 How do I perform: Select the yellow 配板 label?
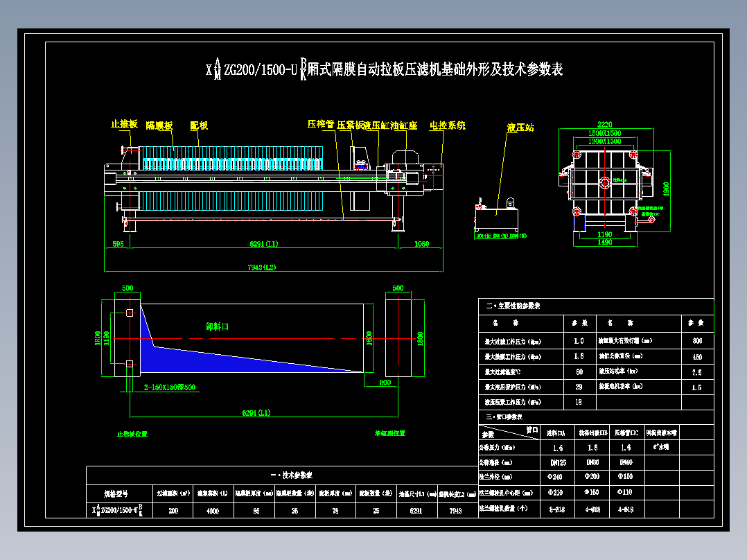pyautogui.click(x=199, y=126)
